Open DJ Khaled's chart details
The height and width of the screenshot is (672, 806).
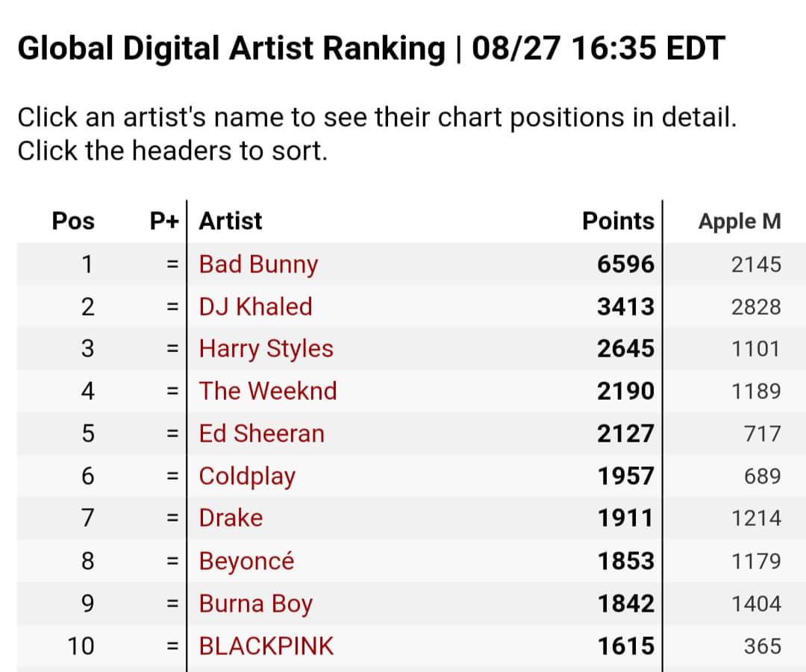pyautogui.click(x=255, y=307)
